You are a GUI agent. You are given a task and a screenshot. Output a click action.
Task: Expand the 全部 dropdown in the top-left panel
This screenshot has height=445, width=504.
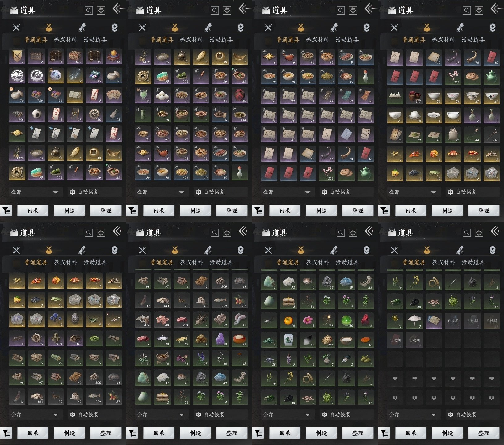click(x=34, y=192)
